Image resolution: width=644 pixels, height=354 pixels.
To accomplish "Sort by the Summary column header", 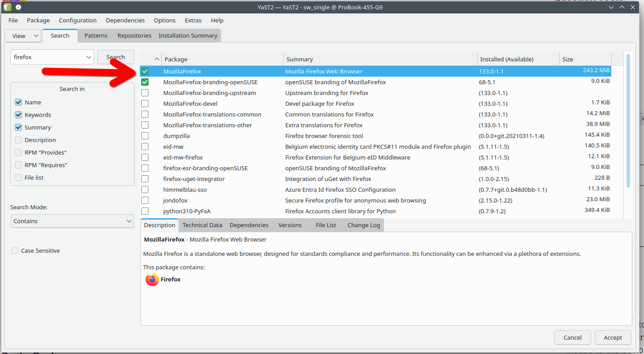I will 381,59.
